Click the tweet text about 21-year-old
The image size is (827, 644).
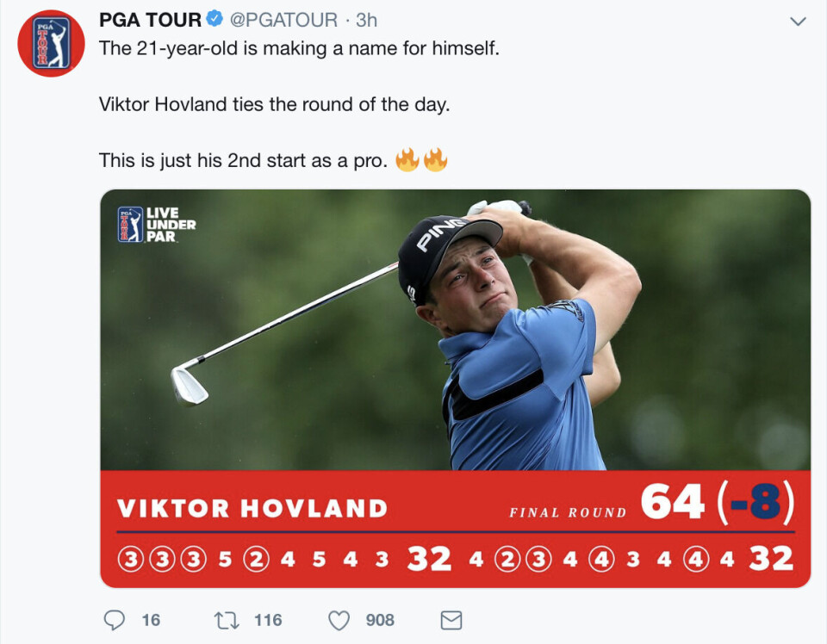(299, 48)
